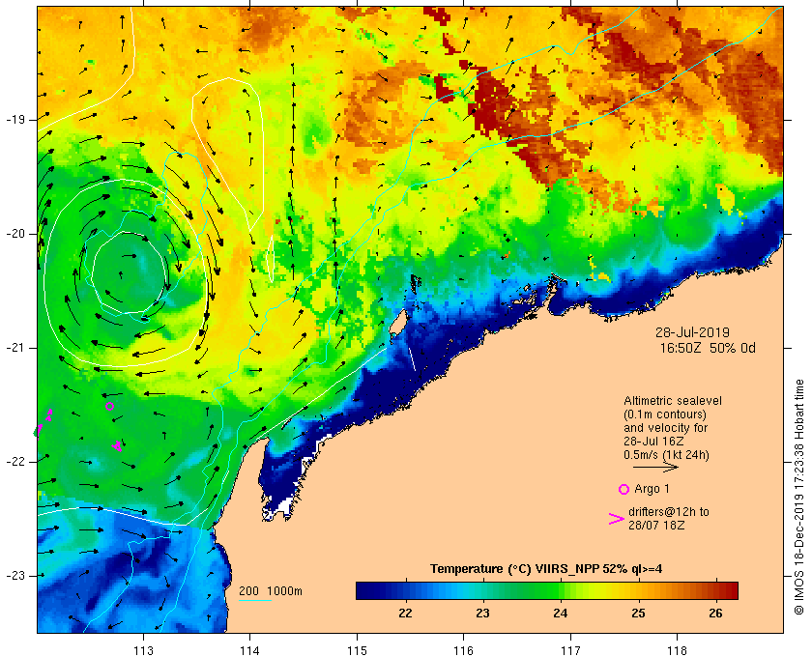
Task: Click the longitude axis label 114
Action: (250, 650)
